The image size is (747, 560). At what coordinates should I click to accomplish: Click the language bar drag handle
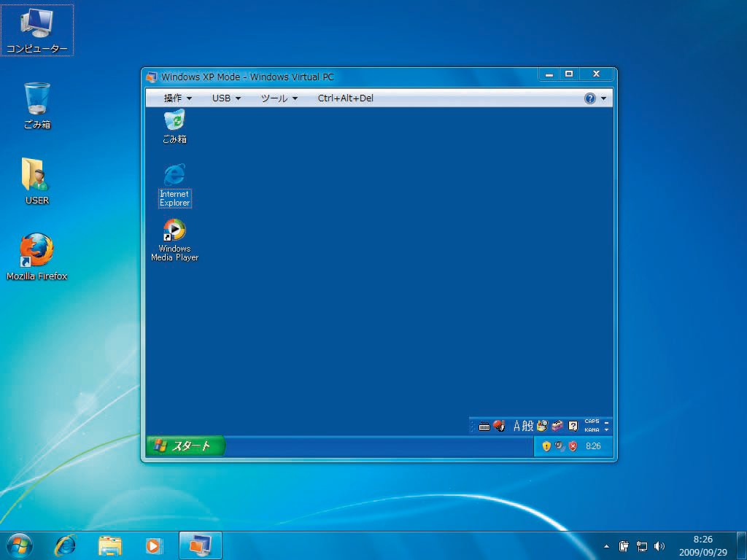point(472,426)
